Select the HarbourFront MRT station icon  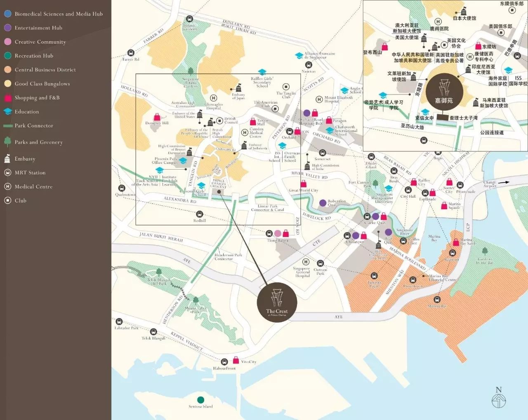(224, 362)
